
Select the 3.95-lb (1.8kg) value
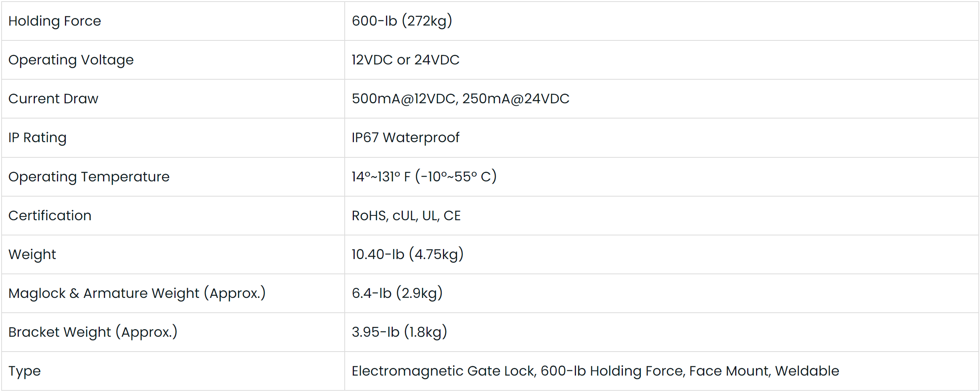point(399,332)
